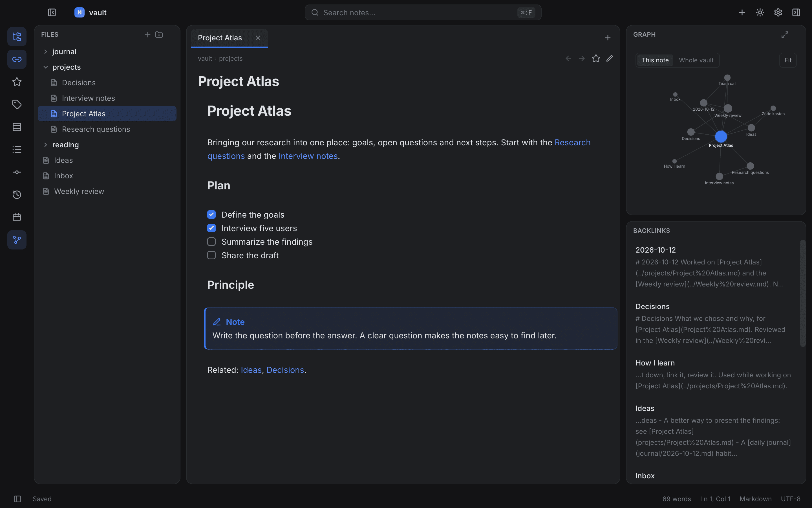Open the links icon in left rail
812x508 pixels.
click(x=17, y=59)
